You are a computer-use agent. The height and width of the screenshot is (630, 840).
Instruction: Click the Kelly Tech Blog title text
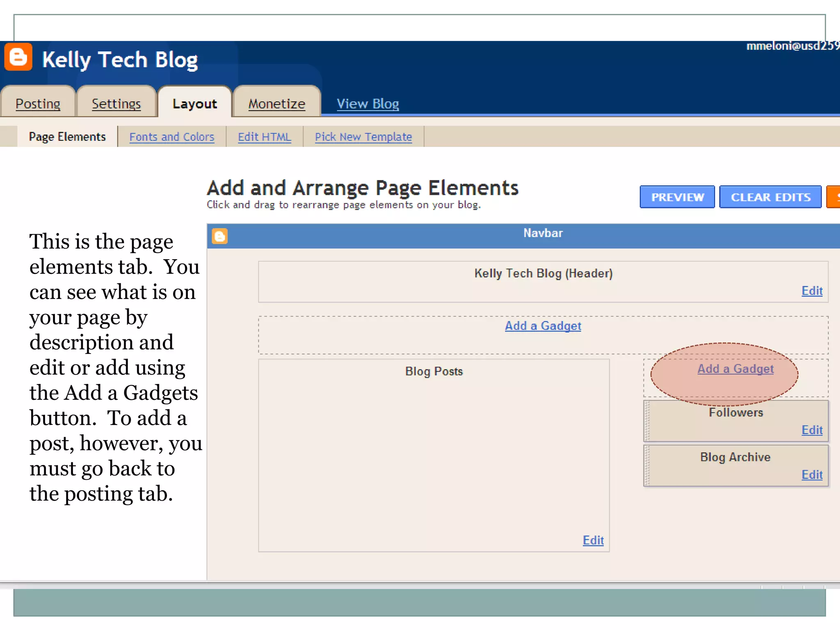point(120,60)
